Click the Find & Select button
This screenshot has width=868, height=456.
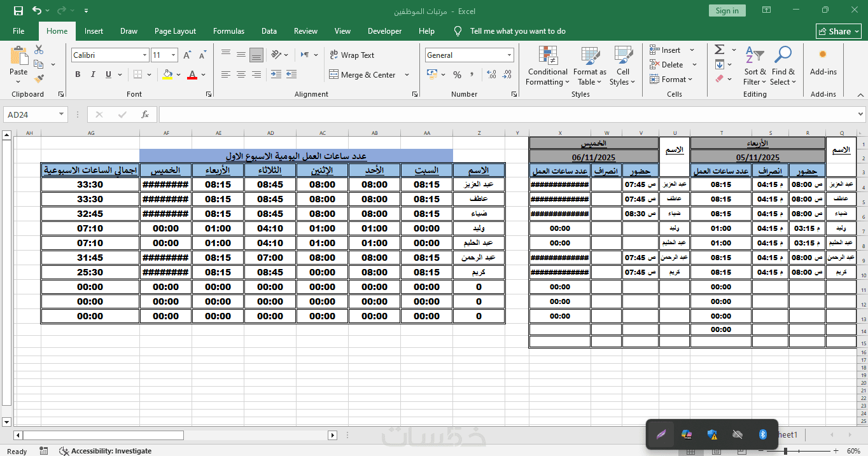783,66
